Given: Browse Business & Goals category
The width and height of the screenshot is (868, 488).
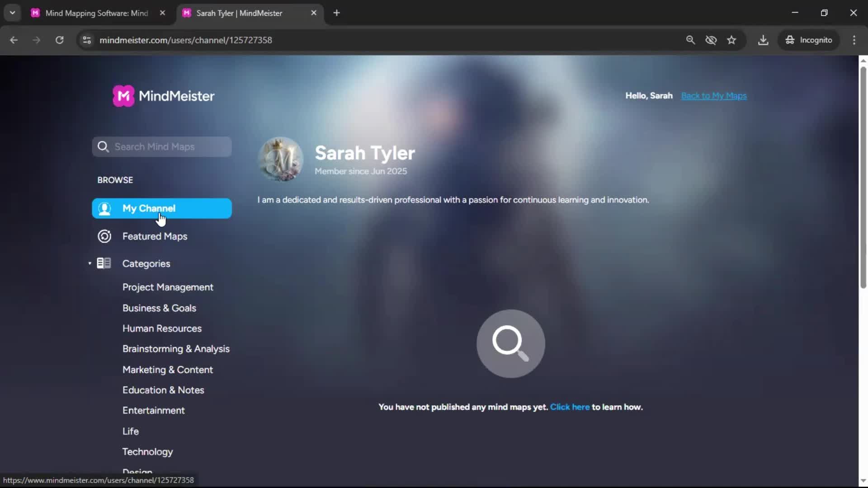Looking at the screenshot, I should tap(159, 308).
